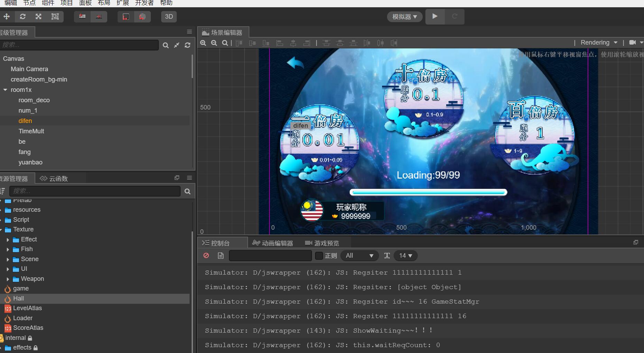Zoom out the scene editor
Viewport: 644px width, 353px height.
[214, 43]
